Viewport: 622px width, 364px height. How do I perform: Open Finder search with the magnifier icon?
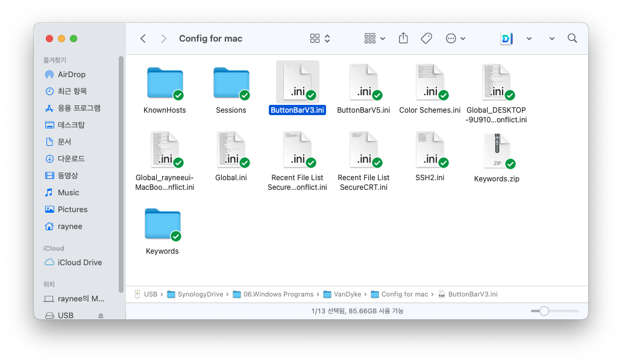click(x=572, y=38)
